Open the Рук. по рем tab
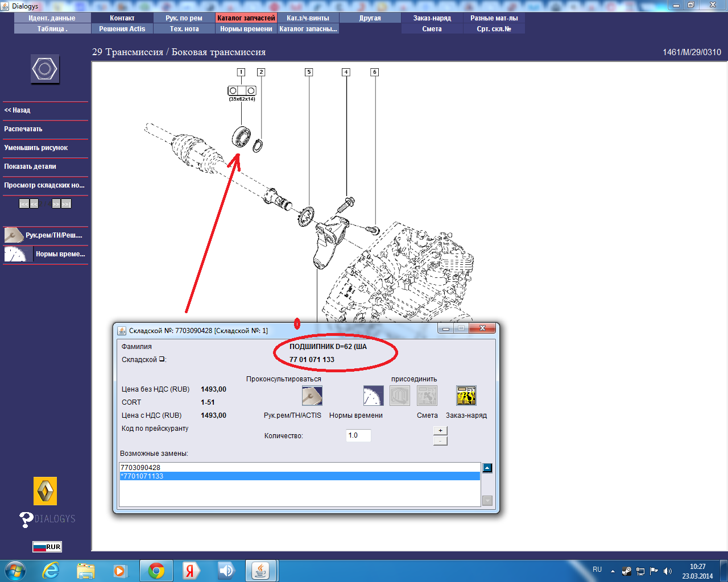 [x=184, y=18]
